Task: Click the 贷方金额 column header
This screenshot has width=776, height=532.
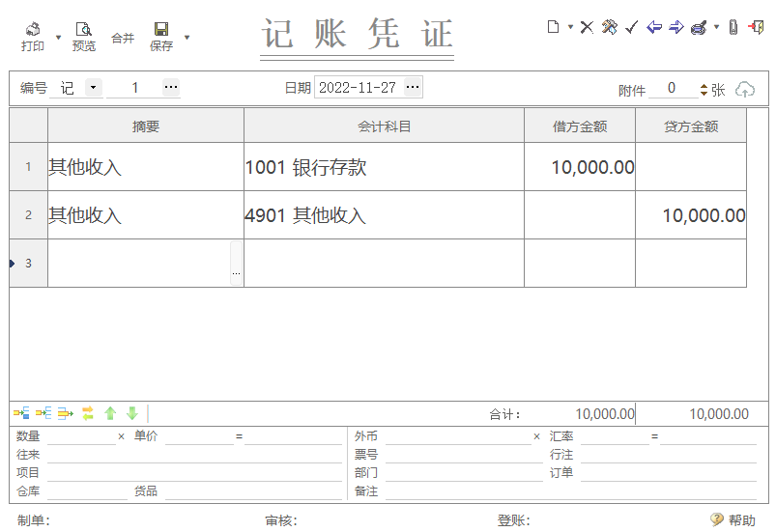Action: click(691, 126)
